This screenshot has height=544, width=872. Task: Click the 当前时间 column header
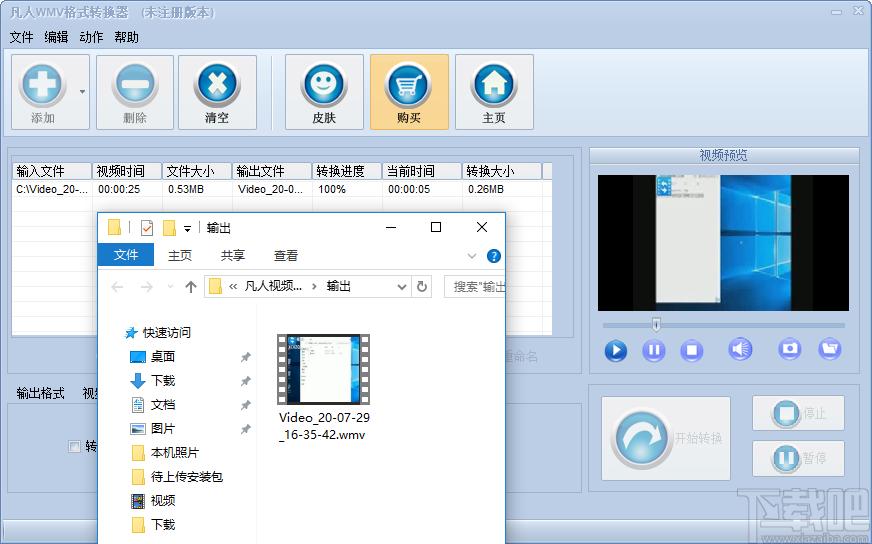[422, 171]
